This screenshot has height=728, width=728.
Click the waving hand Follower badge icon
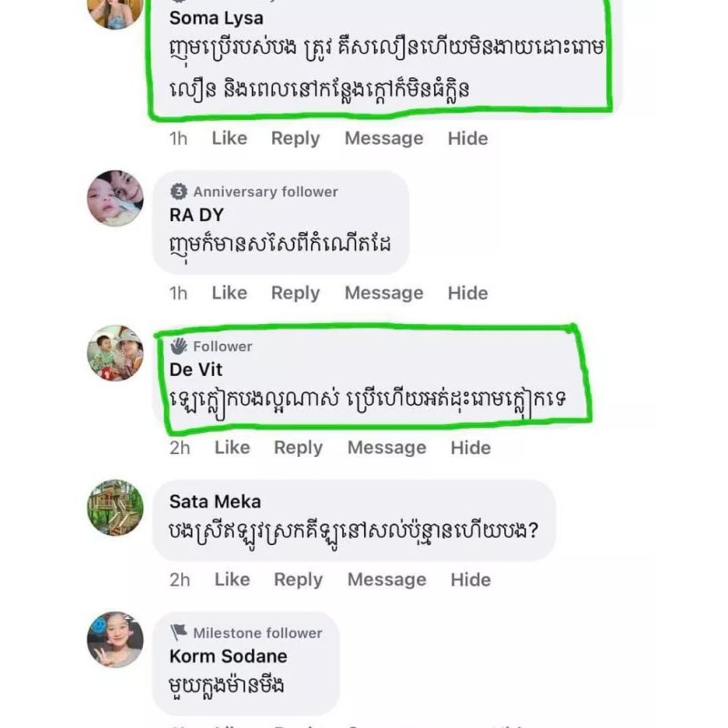[x=178, y=346]
